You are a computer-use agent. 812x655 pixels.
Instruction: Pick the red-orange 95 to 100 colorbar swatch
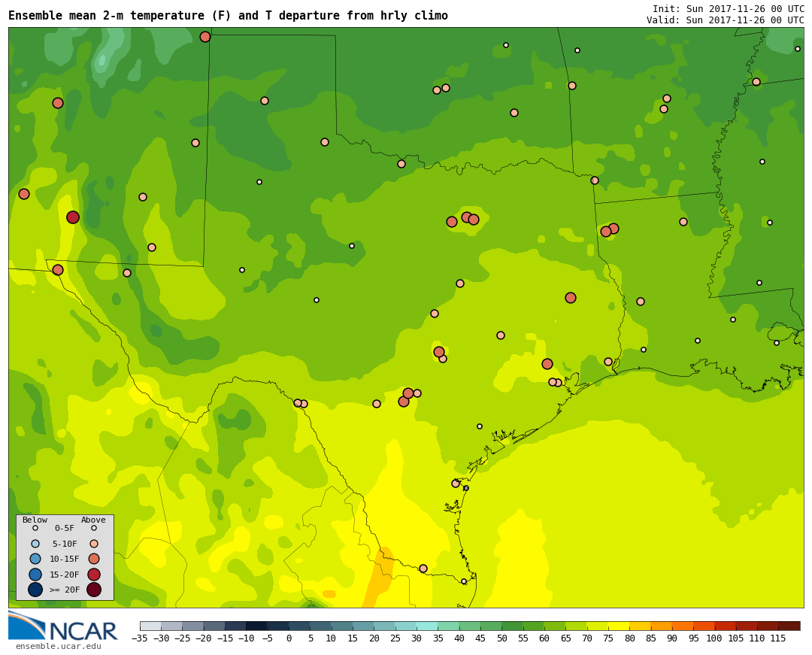[704, 626]
